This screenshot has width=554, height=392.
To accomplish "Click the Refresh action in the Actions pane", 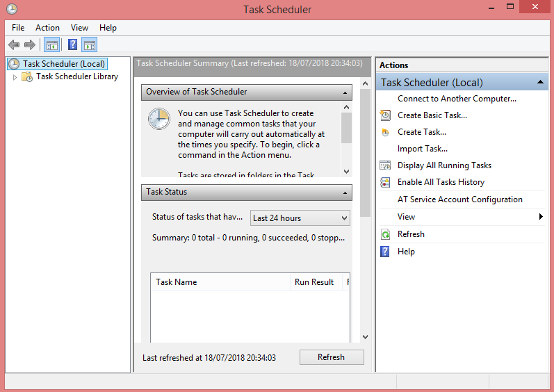I will (x=411, y=234).
